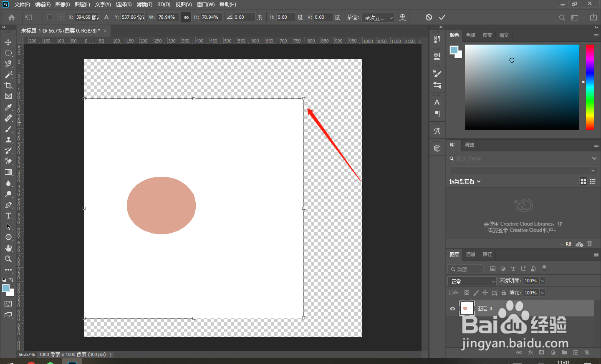Open the layer filter 类型 dropdown
Viewport: 601px width, 364px height.
pos(465,269)
